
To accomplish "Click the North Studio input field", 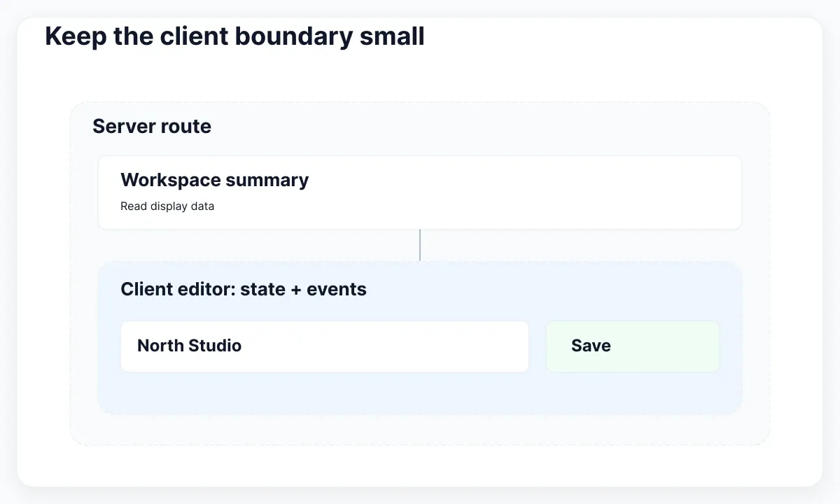I will pyautogui.click(x=325, y=346).
